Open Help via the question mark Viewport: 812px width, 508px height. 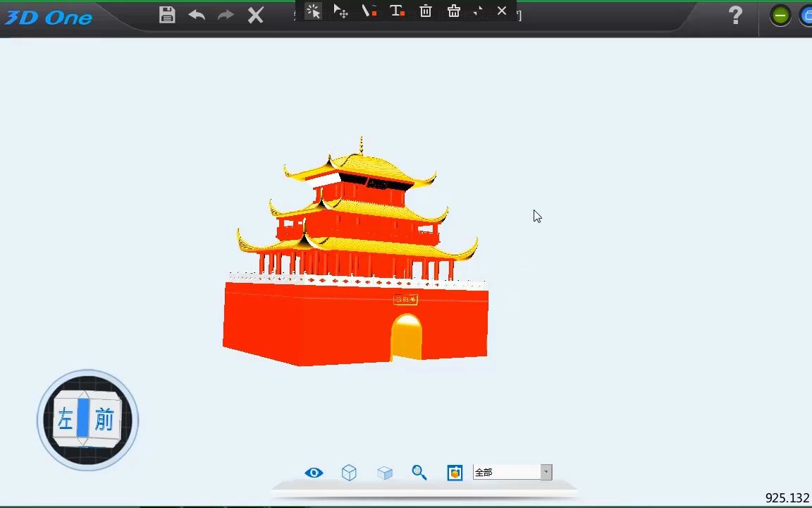[735, 16]
